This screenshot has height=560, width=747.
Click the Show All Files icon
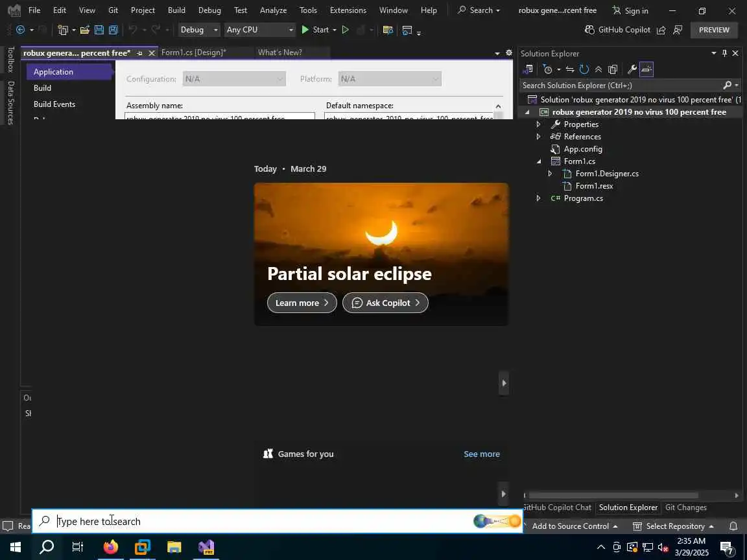point(613,69)
